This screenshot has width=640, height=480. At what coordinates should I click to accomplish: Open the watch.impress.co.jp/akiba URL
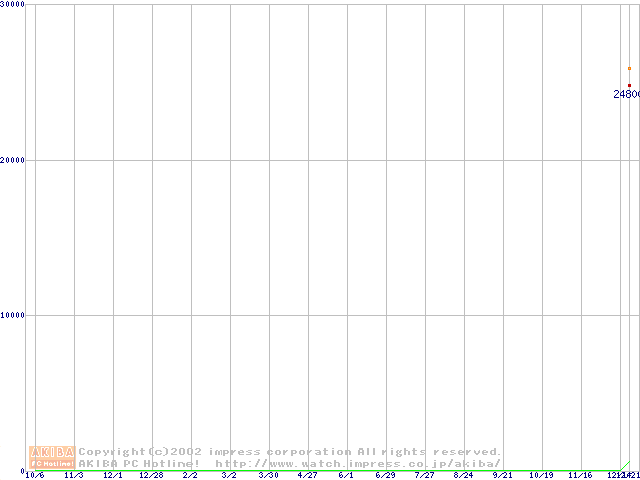tap(358, 464)
